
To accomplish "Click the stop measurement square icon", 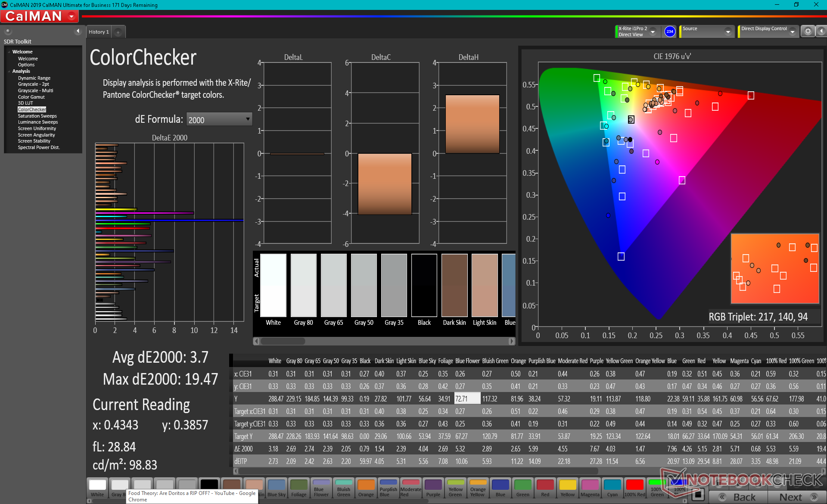I will click(x=699, y=494).
